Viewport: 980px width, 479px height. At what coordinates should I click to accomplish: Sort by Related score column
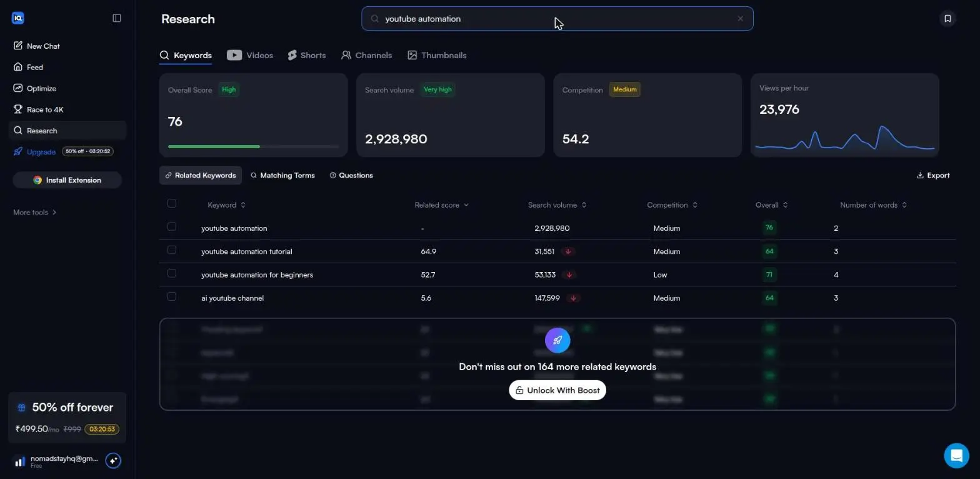point(441,205)
